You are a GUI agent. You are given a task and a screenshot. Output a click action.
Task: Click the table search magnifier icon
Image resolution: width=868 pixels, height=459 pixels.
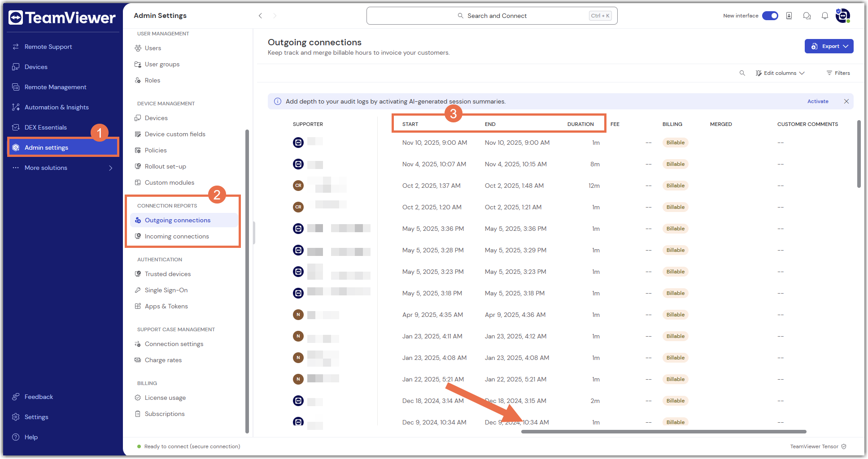(x=742, y=73)
